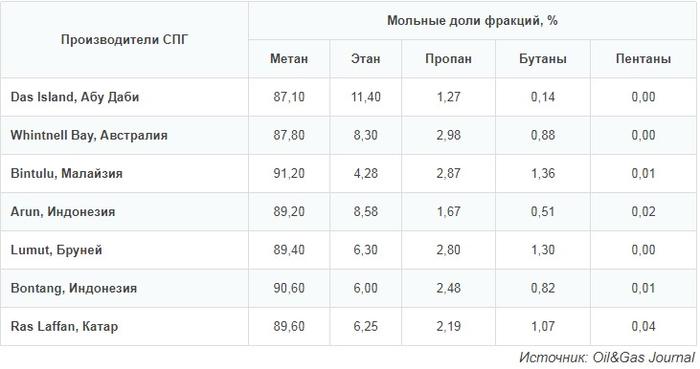Click methane value 91,20 for Bintulu
This screenshot has height=369, width=700.
(x=289, y=174)
